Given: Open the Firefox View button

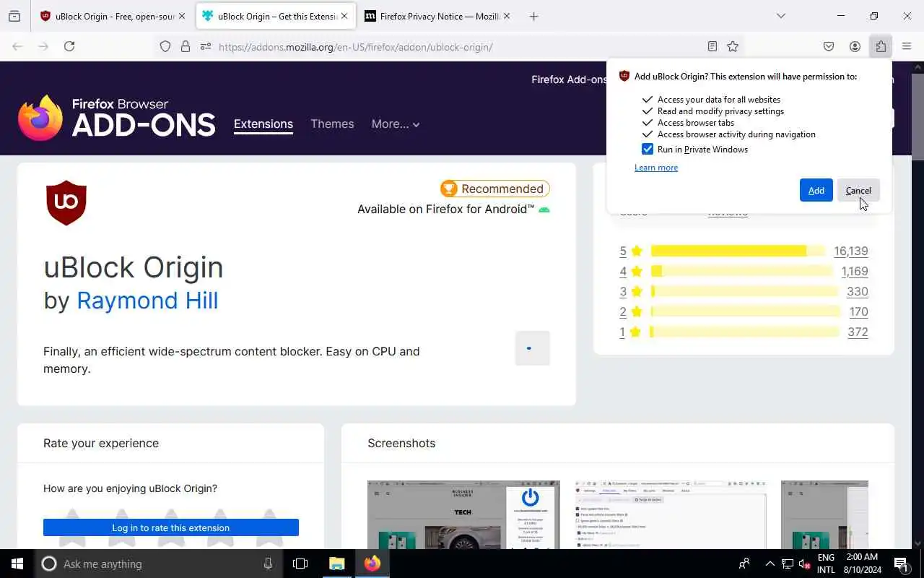Looking at the screenshot, I should 14,16.
